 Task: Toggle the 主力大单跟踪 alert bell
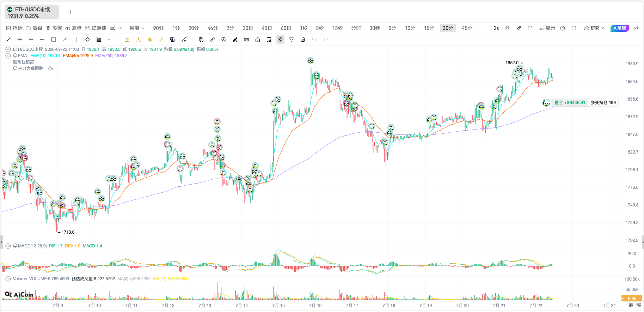click(x=15, y=68)
